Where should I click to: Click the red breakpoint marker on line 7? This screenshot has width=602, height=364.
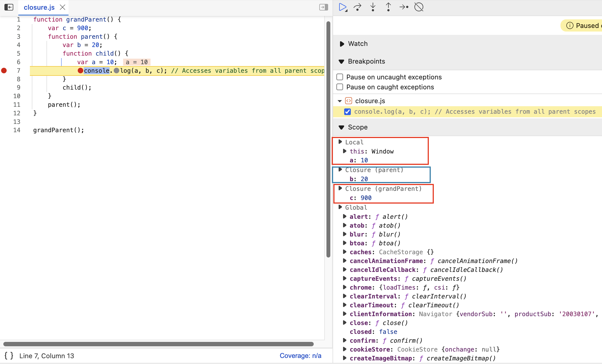click(4, 71)
